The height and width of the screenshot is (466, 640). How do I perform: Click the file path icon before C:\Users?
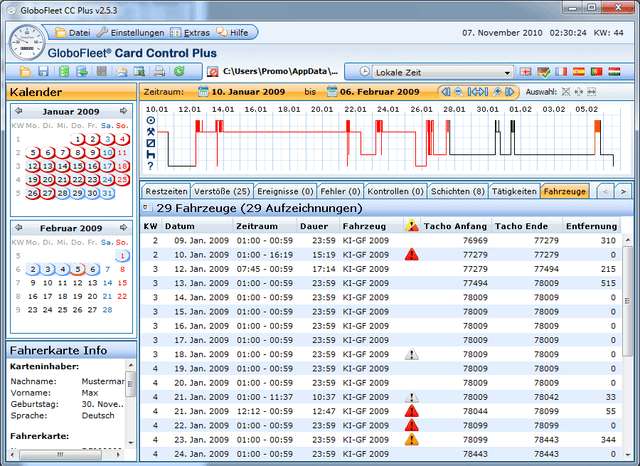213,72
